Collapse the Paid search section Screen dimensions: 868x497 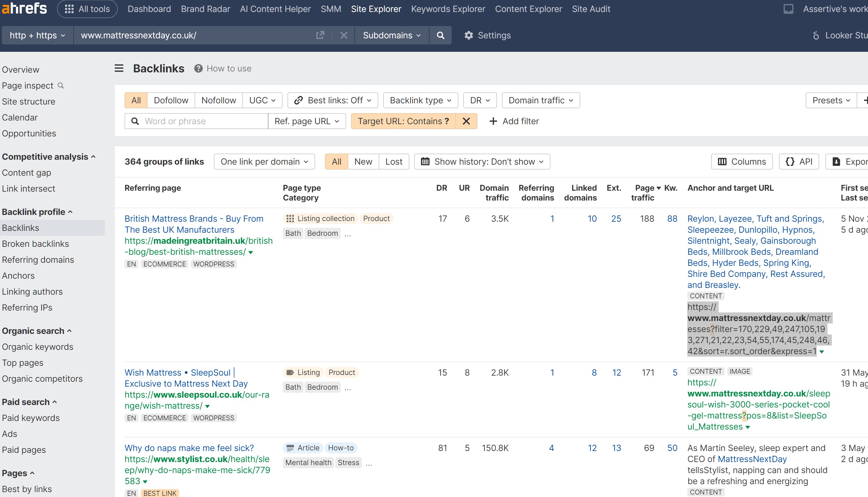click(x=29, y=402)
